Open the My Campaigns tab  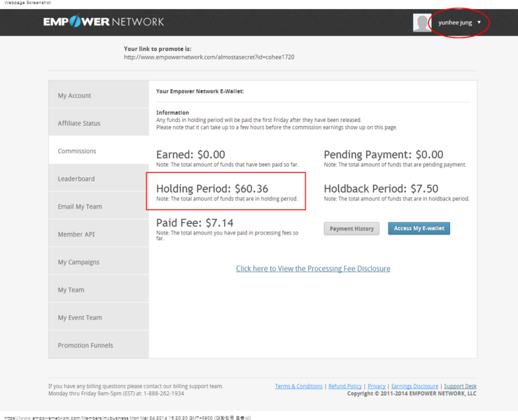click(x=99, y=262)
